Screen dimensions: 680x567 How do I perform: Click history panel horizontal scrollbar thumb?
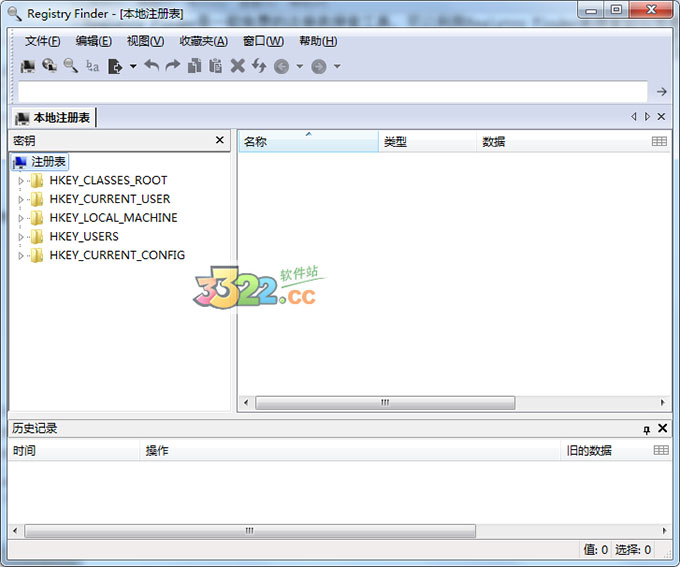(x=250, y=531)
